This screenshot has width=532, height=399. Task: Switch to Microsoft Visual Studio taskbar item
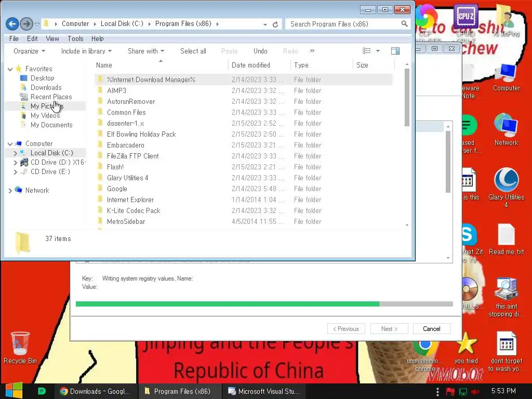coord(264,391)
